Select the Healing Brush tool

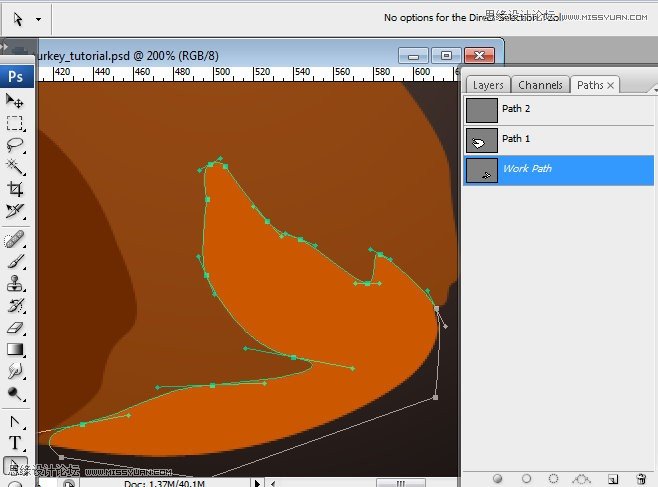(15, 240)
